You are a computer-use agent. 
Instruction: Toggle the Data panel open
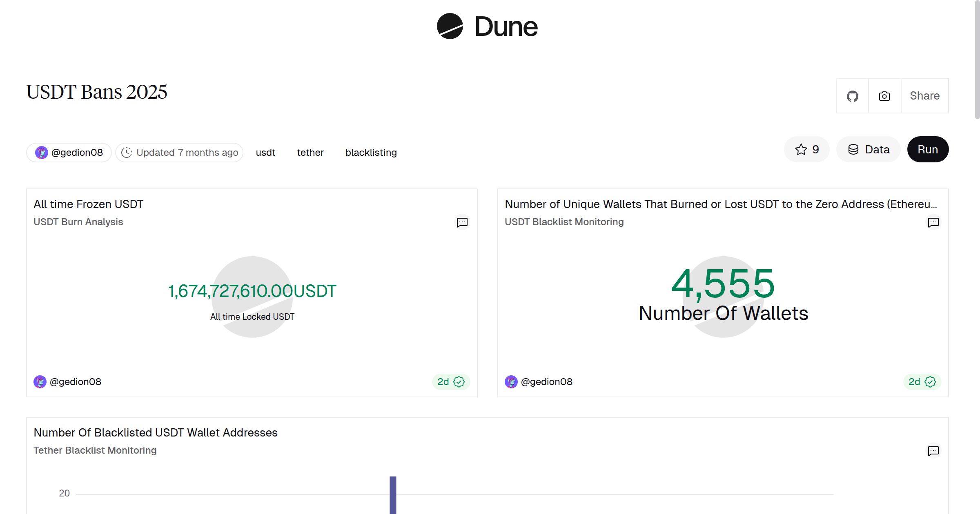[868, 149]
